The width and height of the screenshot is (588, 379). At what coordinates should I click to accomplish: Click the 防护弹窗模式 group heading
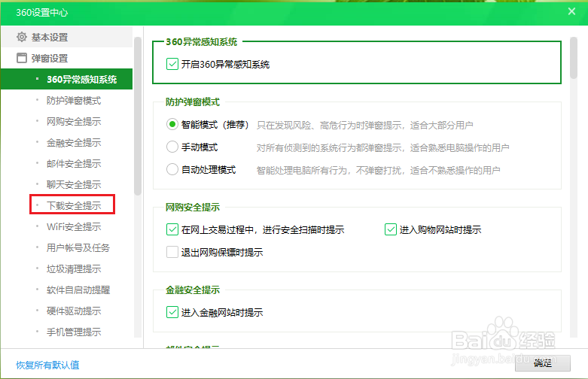click(193, 102)
